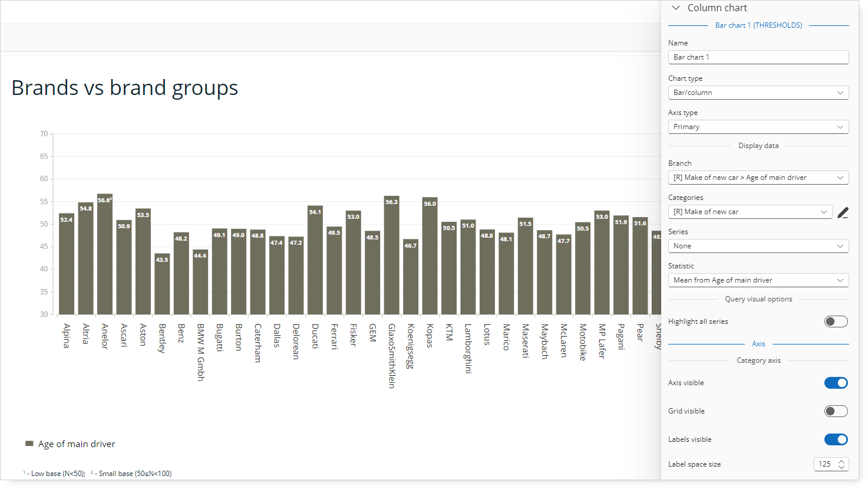This screenshot has width=868, height=489.
Task: Click the Alpina bar labeled 52.4
Action: coord(67,264)
